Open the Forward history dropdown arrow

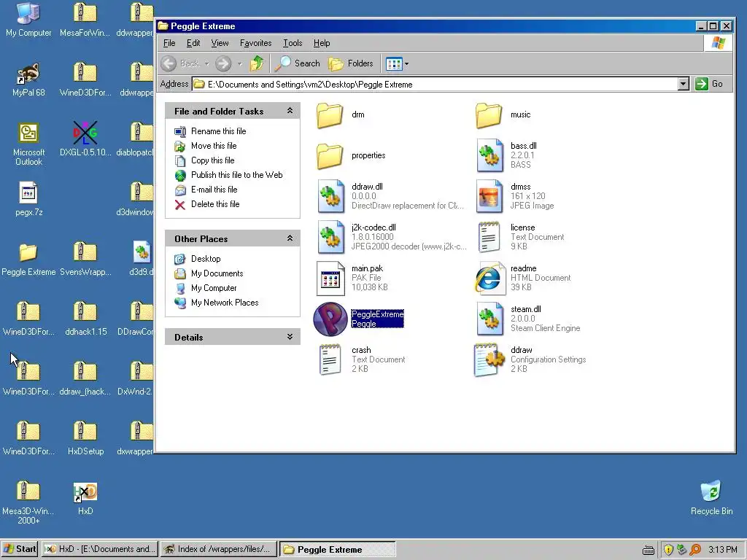239,64
